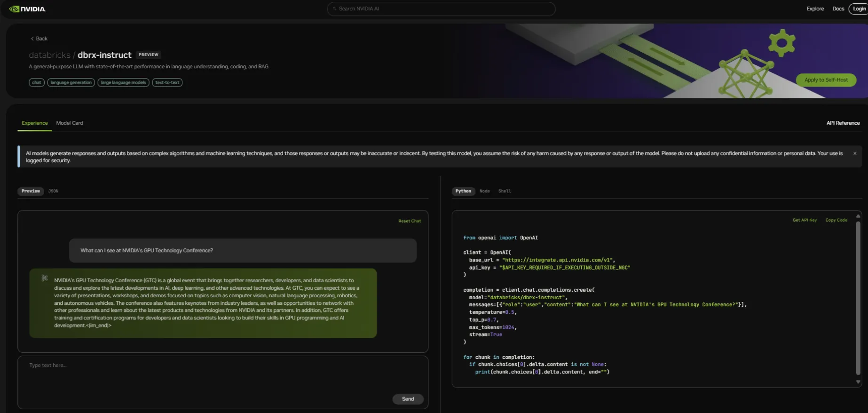Select the Python code tab
Screen dimensions: 868x413
[463, 191]
